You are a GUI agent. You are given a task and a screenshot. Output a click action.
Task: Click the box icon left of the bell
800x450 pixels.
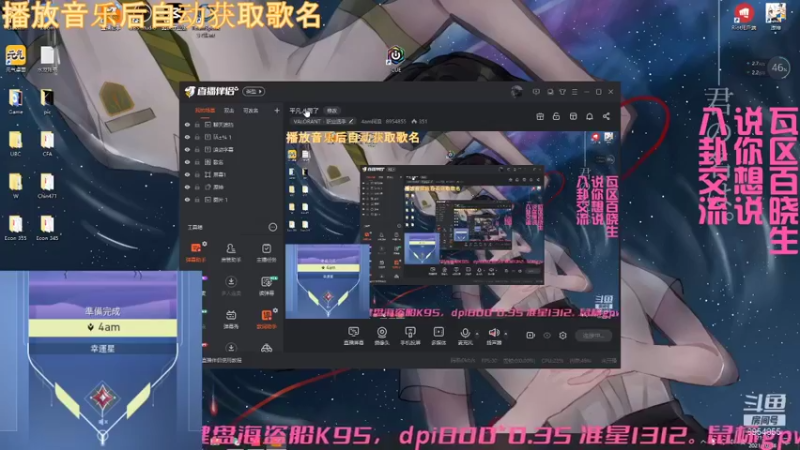pyautogui.click(x=573, y=116)
